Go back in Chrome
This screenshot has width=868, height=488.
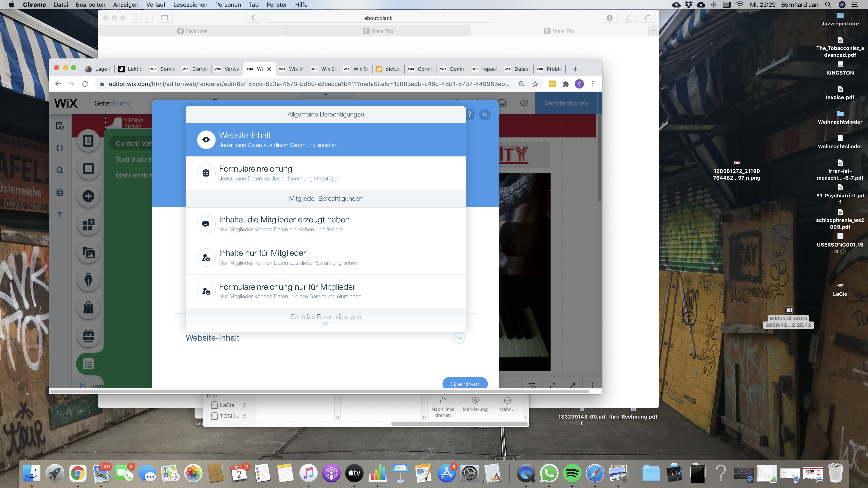(58, 84)
